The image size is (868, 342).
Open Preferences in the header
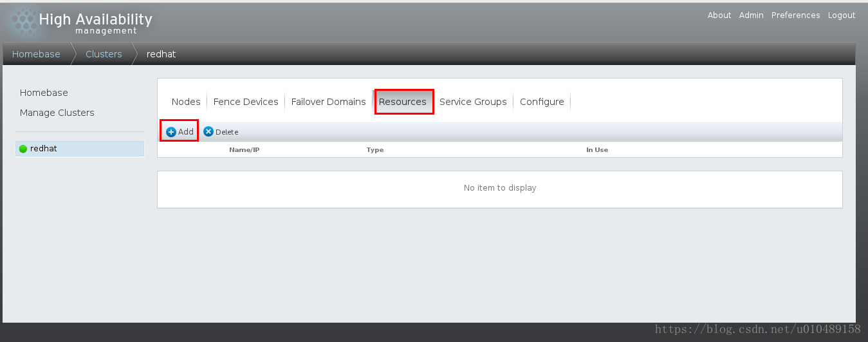tap(796, 15)
